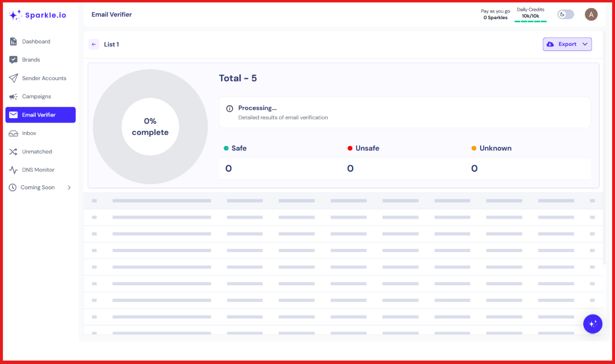The height and width of the screenshot is (364, 615).
Task: Open DNS Monitor from the sidebar
Action: [x=13, y=170]
